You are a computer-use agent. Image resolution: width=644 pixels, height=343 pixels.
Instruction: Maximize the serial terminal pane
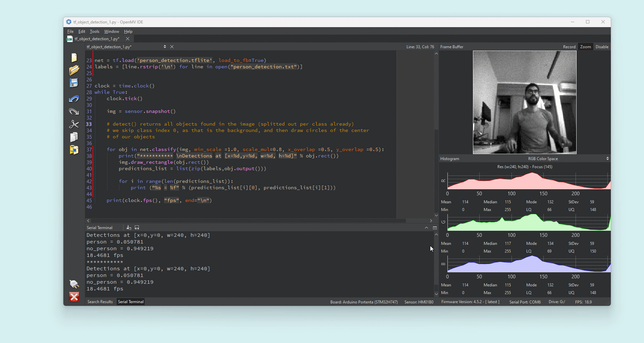point(435,228)
